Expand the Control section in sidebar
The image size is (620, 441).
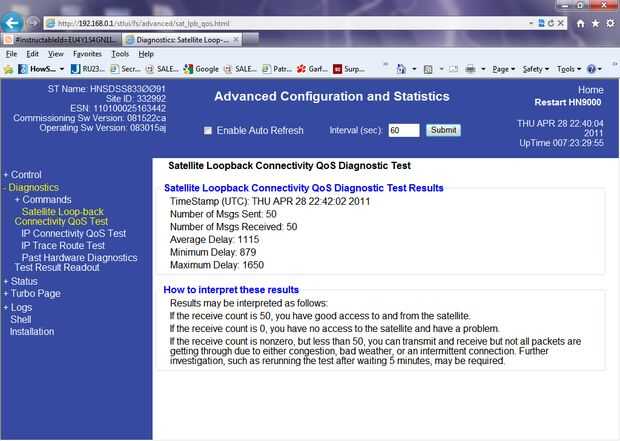coord(6,174)
